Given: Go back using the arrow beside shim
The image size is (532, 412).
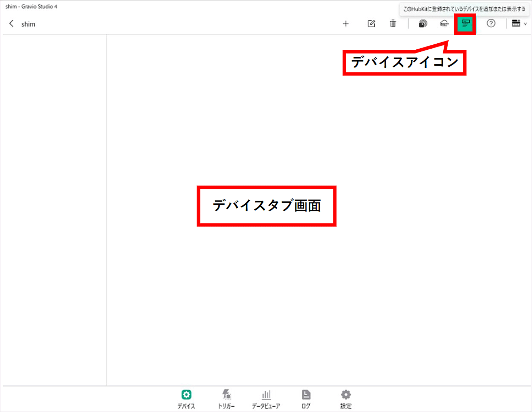Looking at the screenshot, I should click(11, 24).
